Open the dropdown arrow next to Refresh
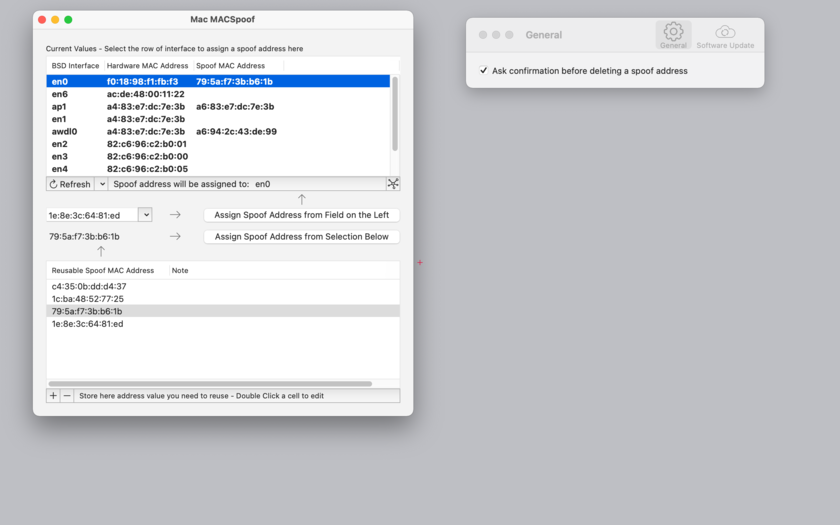Viewport: 840px width, 525px height. point(102,184)
